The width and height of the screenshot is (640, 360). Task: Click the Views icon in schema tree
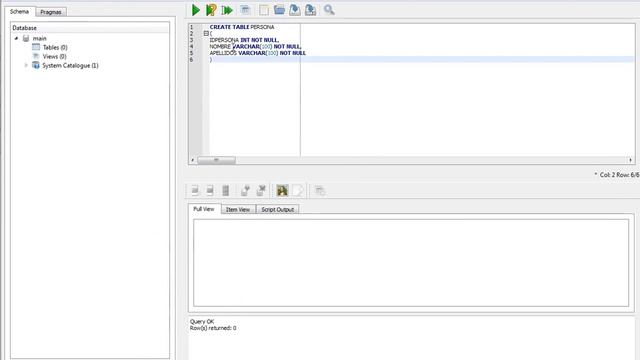click(36, 56)
